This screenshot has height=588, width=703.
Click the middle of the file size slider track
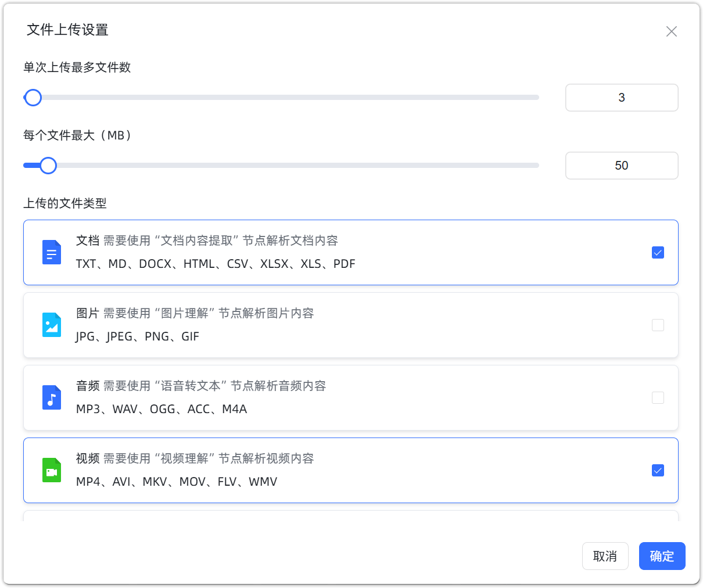(x=281, y=166)
